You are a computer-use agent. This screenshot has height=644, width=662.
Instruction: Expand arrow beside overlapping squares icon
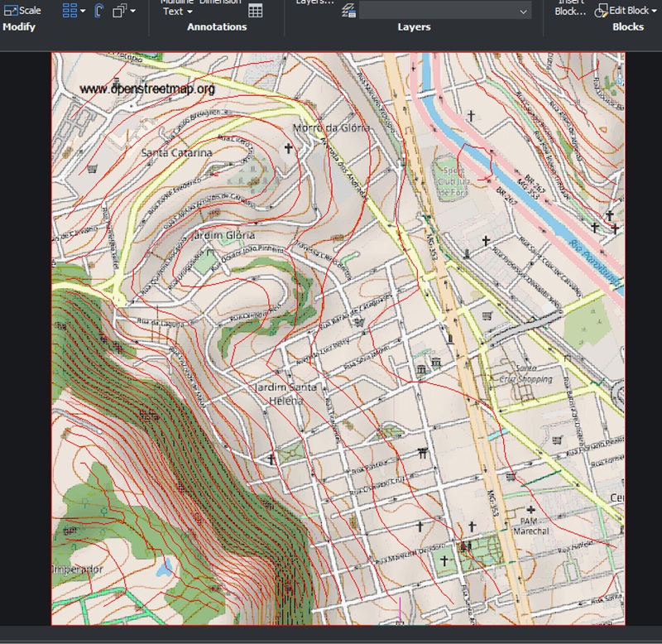[133, 12]
